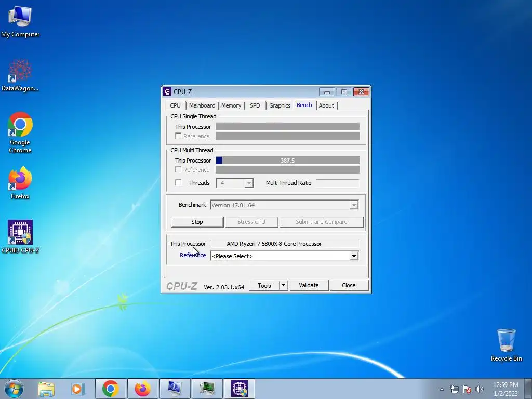Open system information taskbar program
The image size is (532, 399).
(175, 389)
